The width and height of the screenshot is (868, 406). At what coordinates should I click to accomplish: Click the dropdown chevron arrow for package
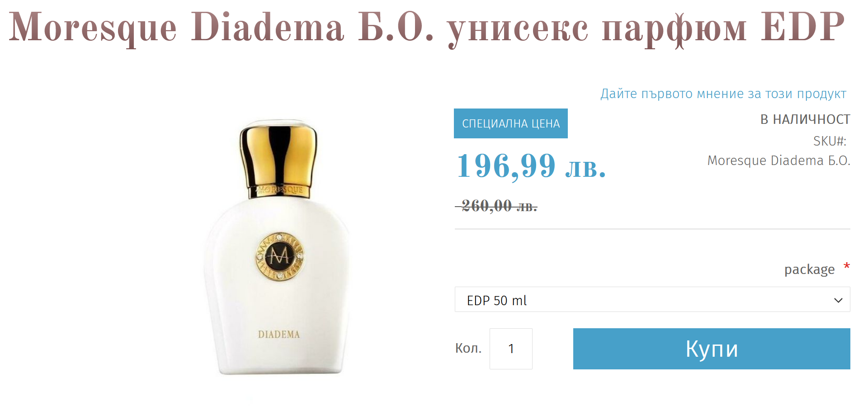pos(838,300)
